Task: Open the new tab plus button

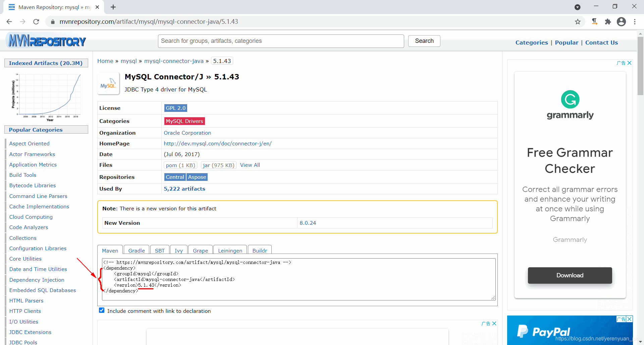Action: [113, 7]
